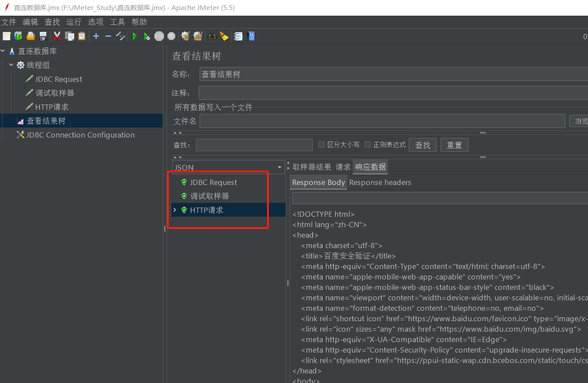Open the JDBC Connection Configuration node
Screen dimensions: 588x383
point(80,135)
